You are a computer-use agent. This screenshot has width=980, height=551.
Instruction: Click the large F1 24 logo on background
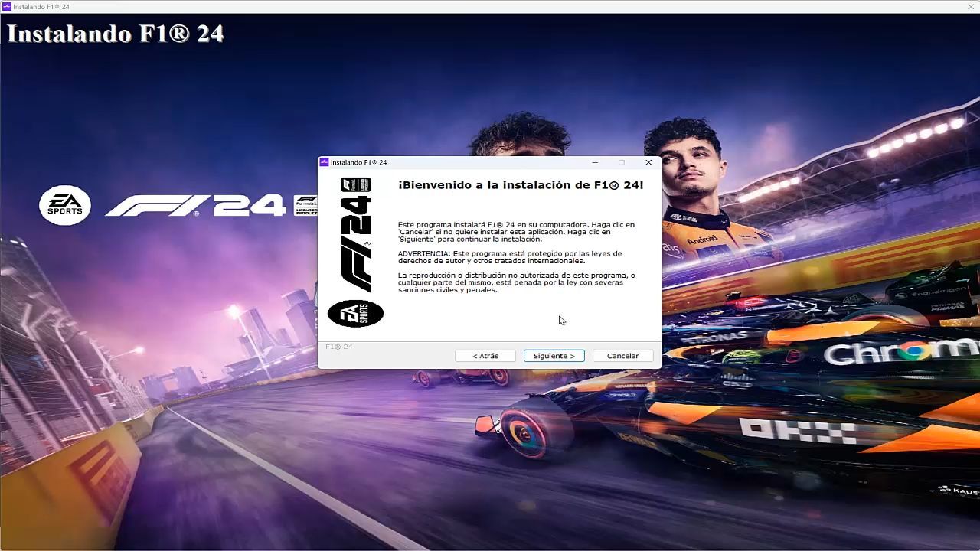[x=195, y=206]
